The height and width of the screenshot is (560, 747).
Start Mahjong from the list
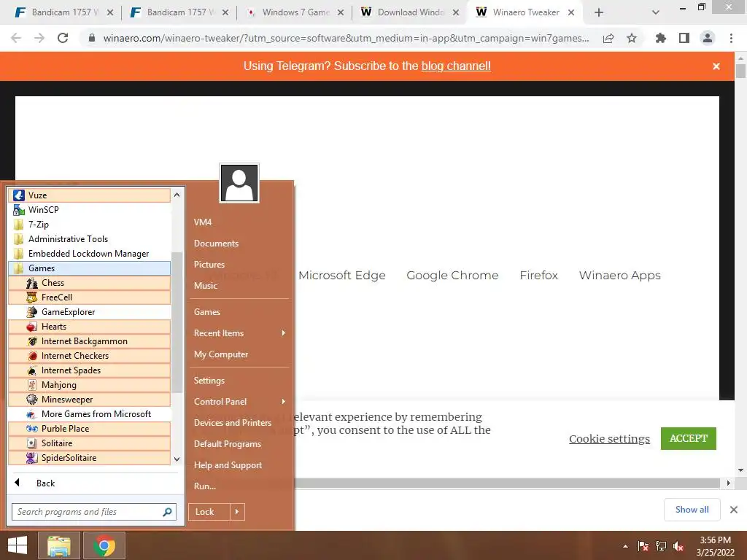pos(89,385)
